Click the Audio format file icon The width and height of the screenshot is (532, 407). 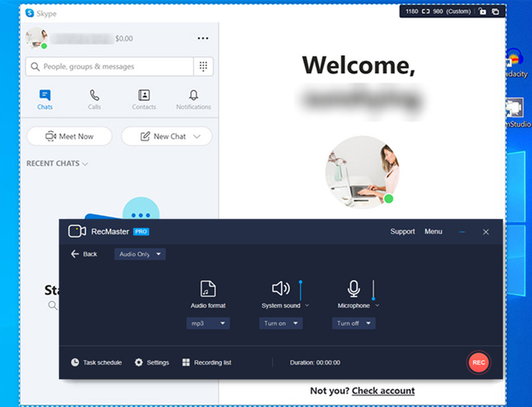207,289
